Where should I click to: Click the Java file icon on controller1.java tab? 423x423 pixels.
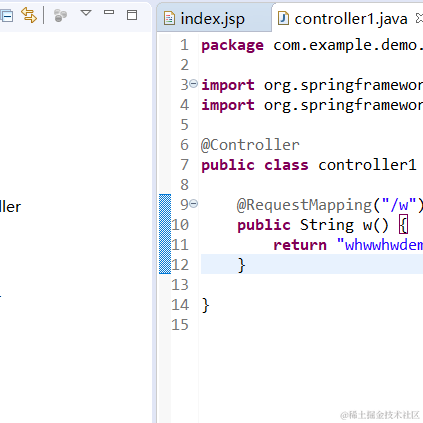pos(283,19)
